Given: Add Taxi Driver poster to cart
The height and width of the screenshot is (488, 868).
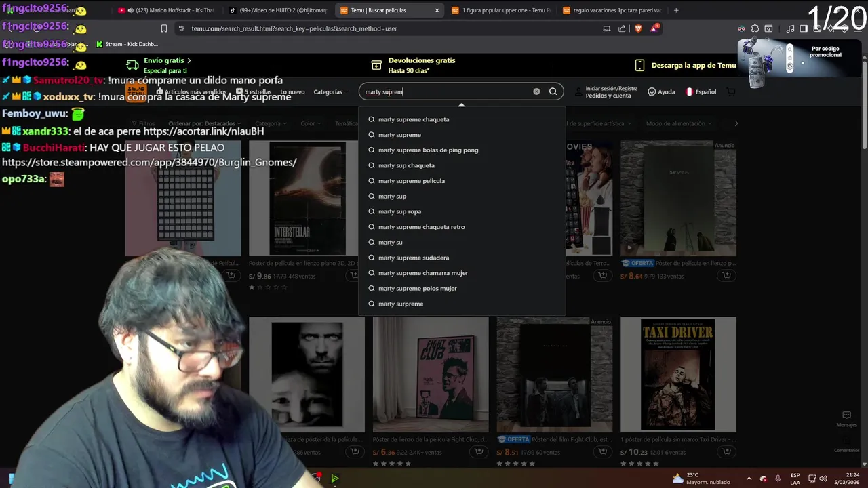Looking at the screenshot, I should pyautogui.click(x=726, y=452).
